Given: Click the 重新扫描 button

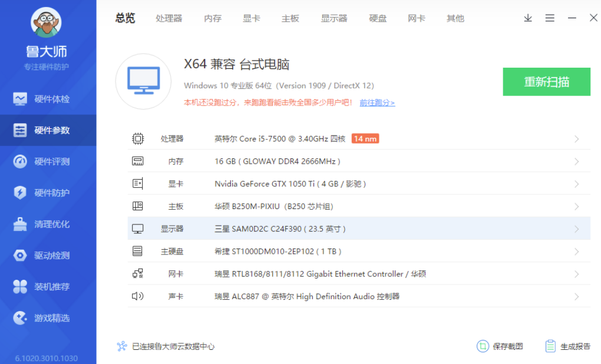Looking at the screenshot, I should (547, 82).
